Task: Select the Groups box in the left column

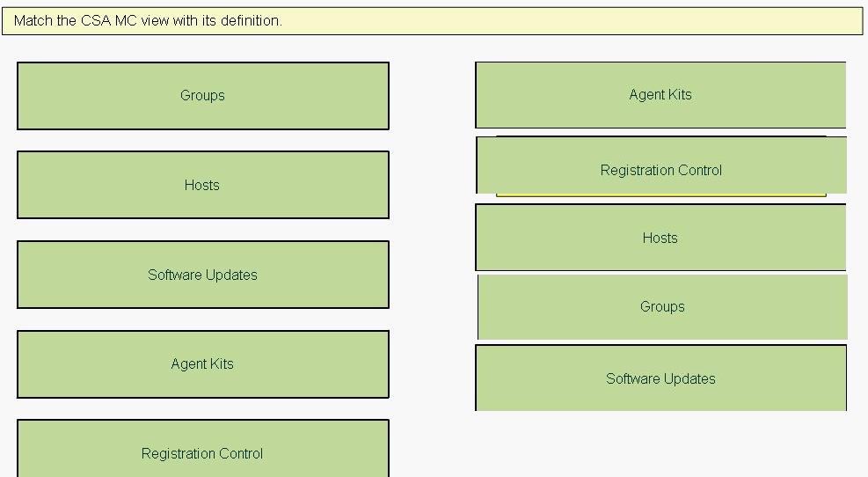Action: click(x=203, y=96)
